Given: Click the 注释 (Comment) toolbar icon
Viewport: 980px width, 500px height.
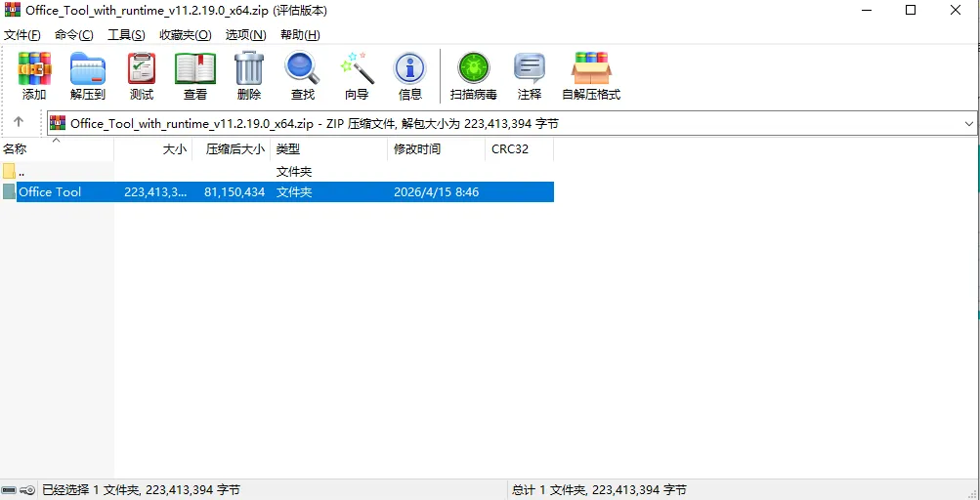Looking at the screenshot, I should [530, 68].
